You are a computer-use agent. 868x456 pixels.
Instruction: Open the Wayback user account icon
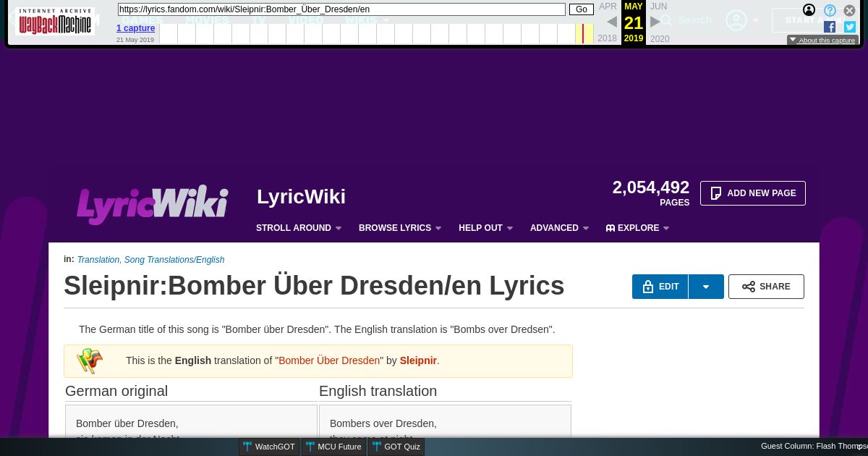pyautogui.click(x=809, y=10)
